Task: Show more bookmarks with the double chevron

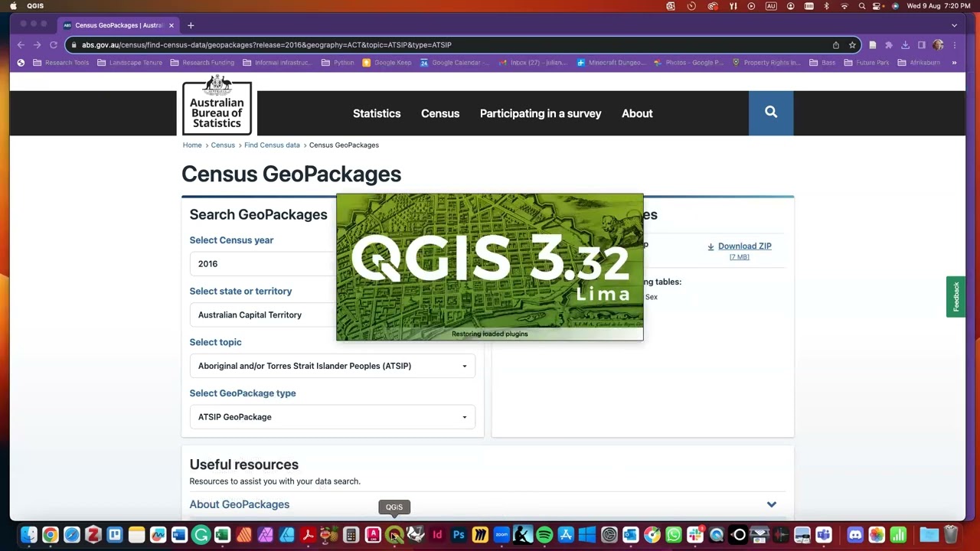Action: coord(954,63)
